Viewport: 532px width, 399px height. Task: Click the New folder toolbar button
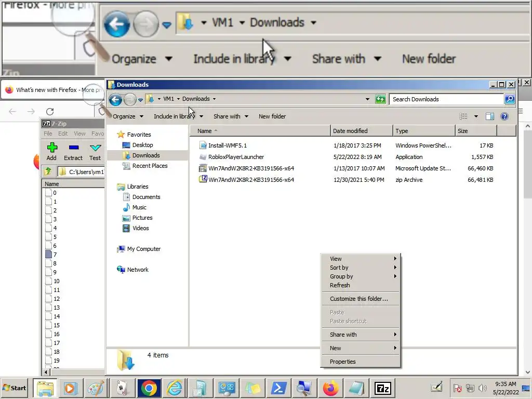point(272,116)
